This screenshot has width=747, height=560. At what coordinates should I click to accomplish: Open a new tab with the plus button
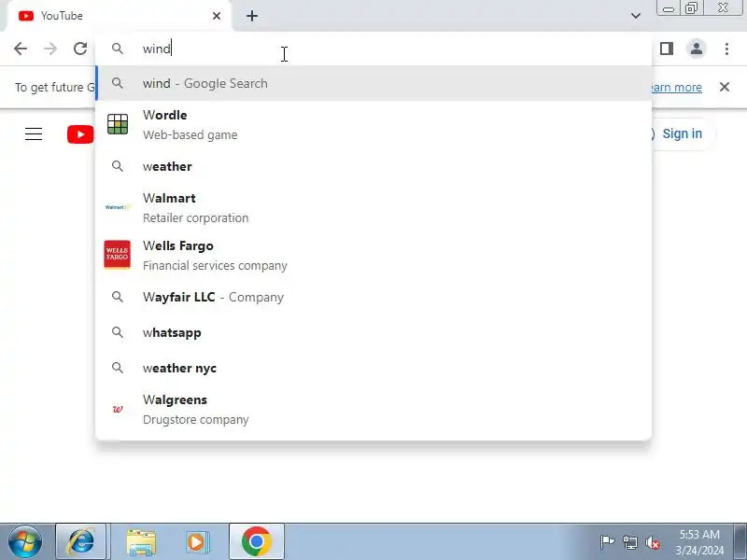pos(252,16)
